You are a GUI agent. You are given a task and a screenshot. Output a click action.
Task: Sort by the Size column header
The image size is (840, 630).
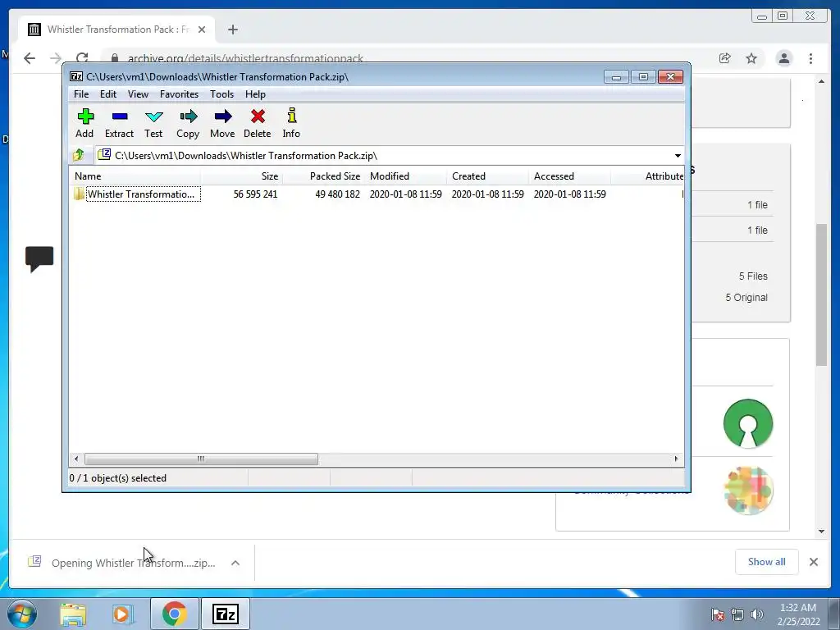[x=241, y=176]
